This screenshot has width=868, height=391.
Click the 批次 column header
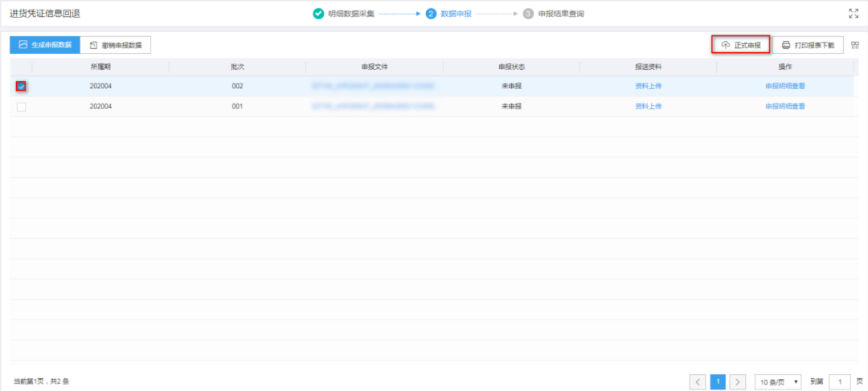[237, 67]
